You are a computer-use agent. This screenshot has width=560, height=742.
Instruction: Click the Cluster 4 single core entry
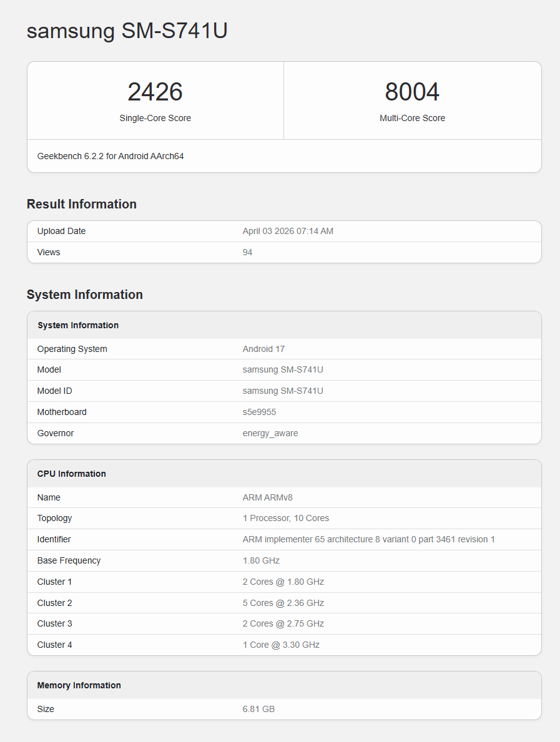(x=281, y=645)
